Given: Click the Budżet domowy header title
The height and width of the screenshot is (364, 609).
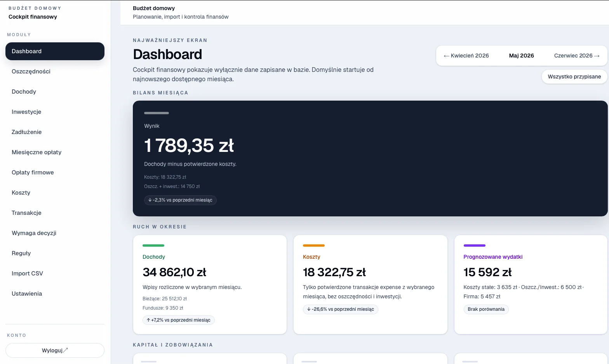Looking at the screenshot, I should (154, 8).
